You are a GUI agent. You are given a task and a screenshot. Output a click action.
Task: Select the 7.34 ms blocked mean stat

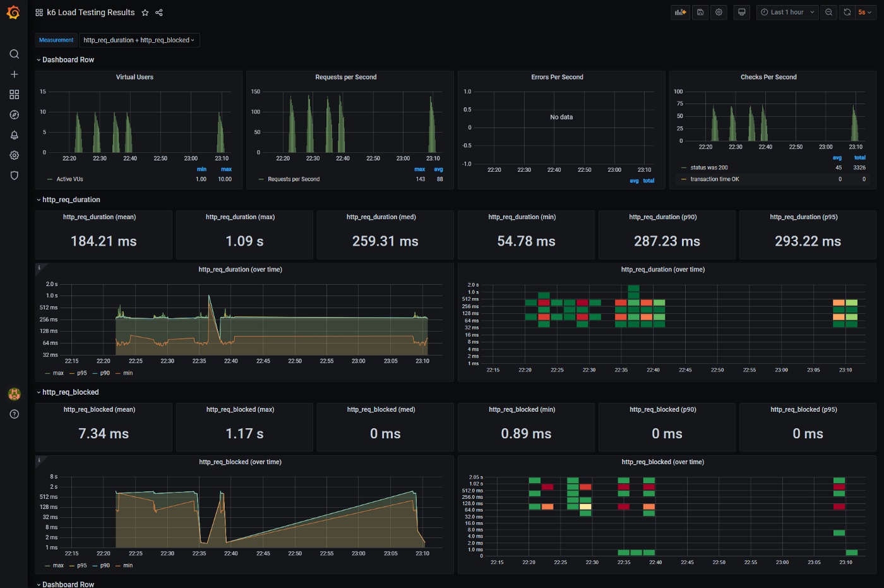point(104,434)
